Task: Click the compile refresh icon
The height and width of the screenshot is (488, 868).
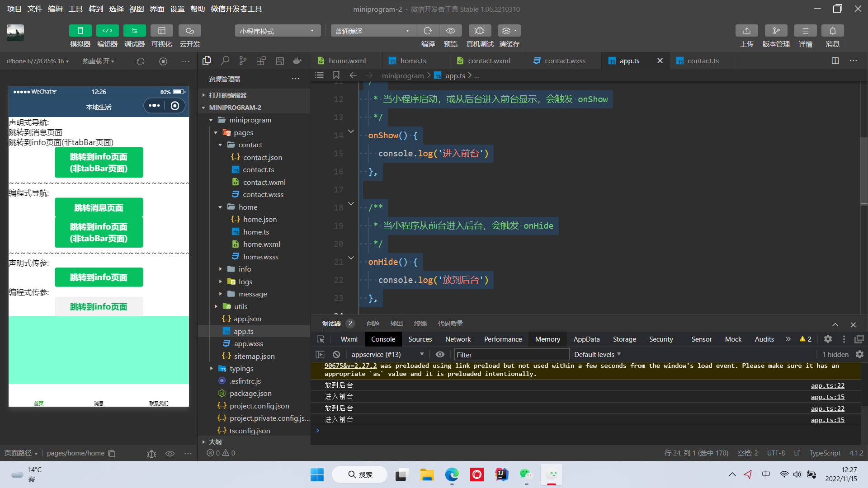Action: click(x=428, y=31)
